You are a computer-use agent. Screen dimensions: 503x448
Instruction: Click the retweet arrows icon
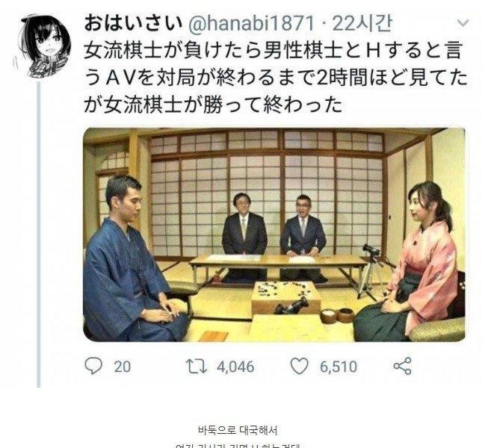197,366
